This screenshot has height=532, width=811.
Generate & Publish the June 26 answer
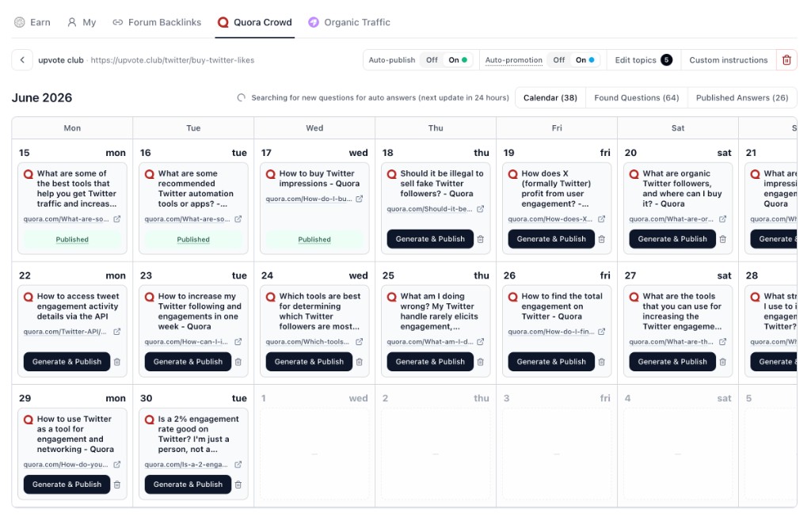[551, 362]
